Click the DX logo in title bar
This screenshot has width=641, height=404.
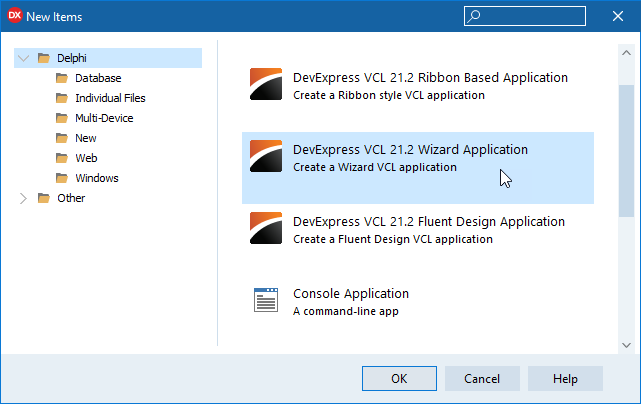14,16
